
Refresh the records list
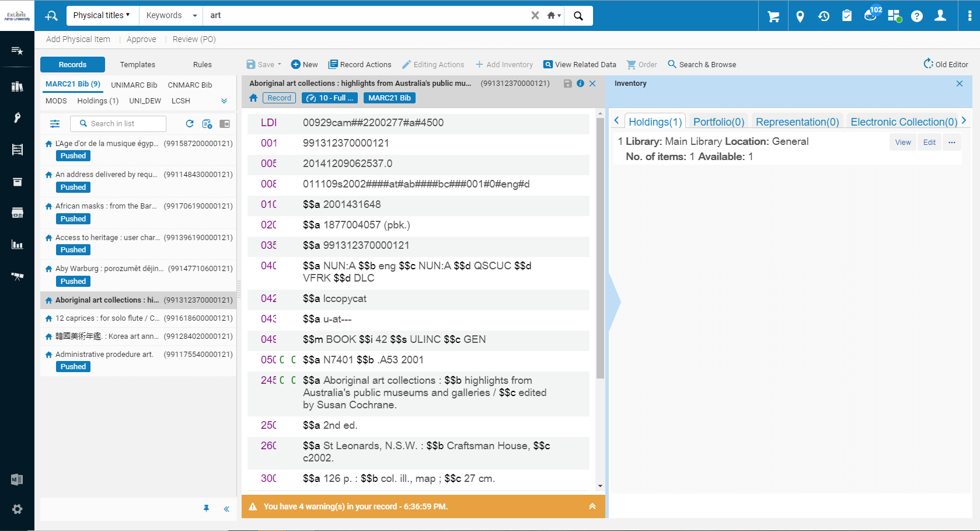[190, 124]
